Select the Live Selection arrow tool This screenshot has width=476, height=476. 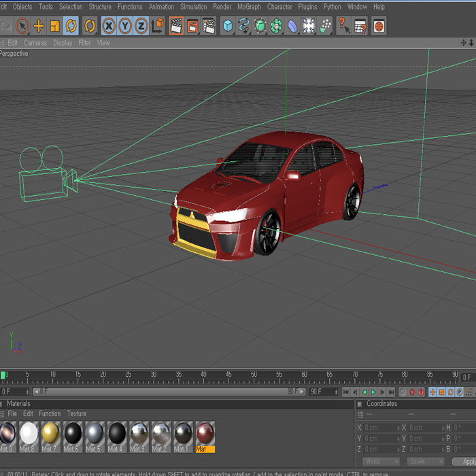coord(22,26)
